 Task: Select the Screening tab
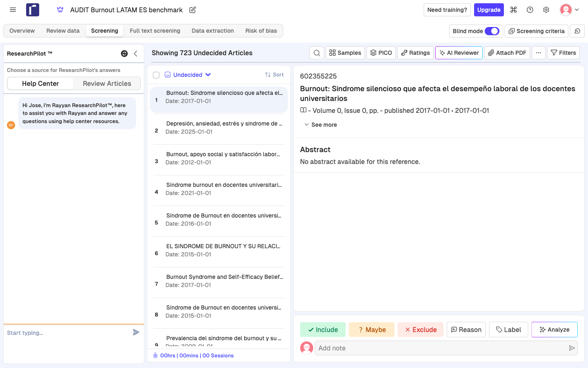[105, 31]
